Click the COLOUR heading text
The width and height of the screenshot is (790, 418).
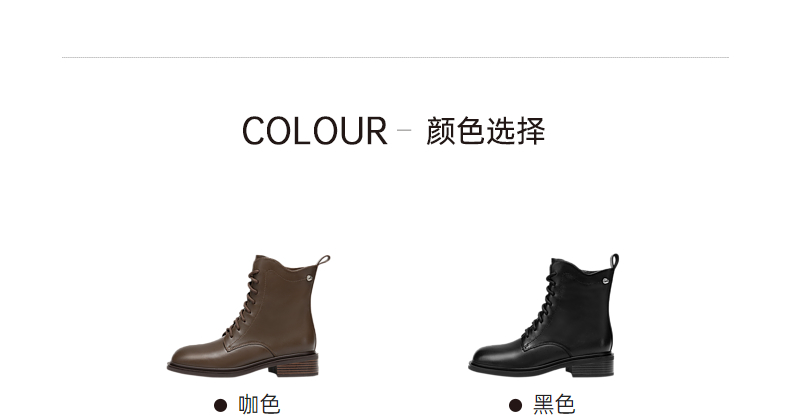(x=314, y=131)
